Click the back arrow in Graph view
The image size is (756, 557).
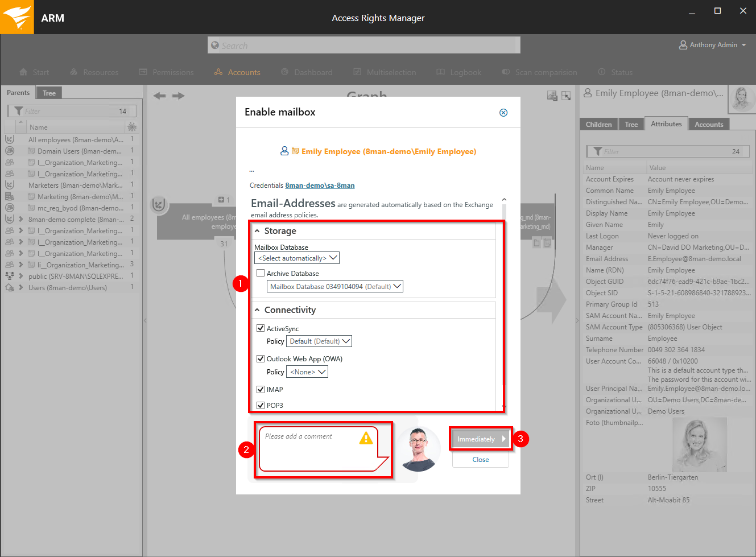click(160, 96)
